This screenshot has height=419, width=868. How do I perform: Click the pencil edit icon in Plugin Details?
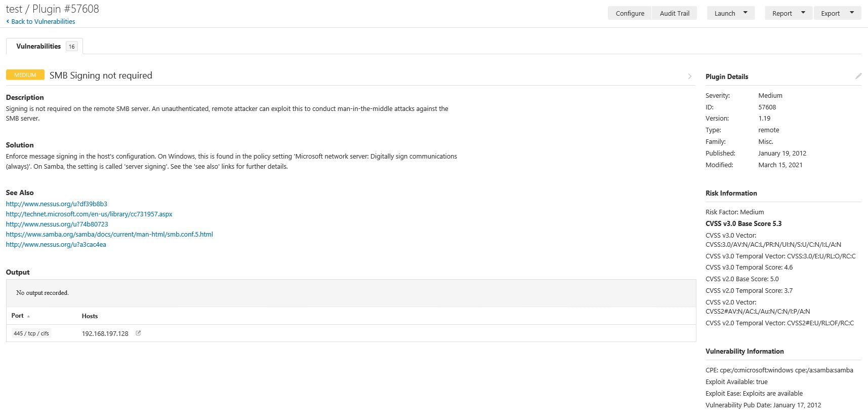point(858,76)
